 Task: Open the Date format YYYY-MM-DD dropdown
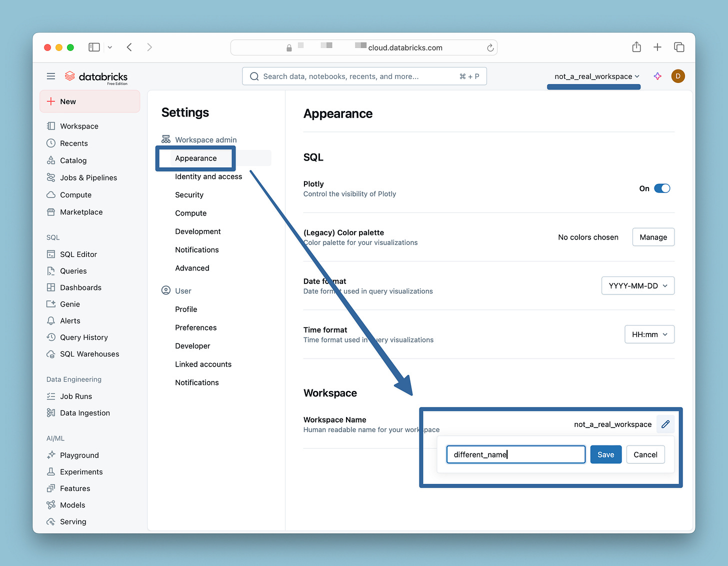[x=638, y=286]
